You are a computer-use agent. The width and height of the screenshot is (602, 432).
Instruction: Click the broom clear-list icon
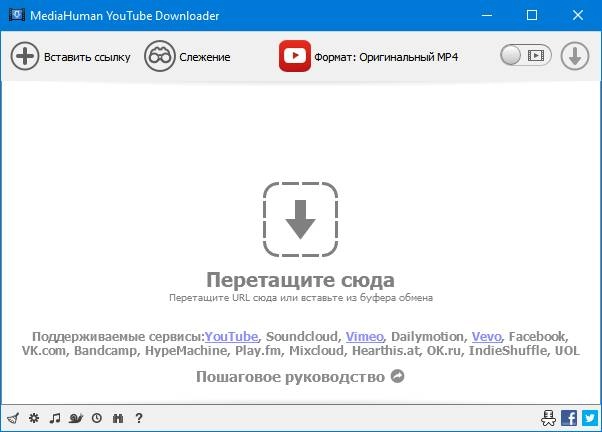tap(13, 418)
